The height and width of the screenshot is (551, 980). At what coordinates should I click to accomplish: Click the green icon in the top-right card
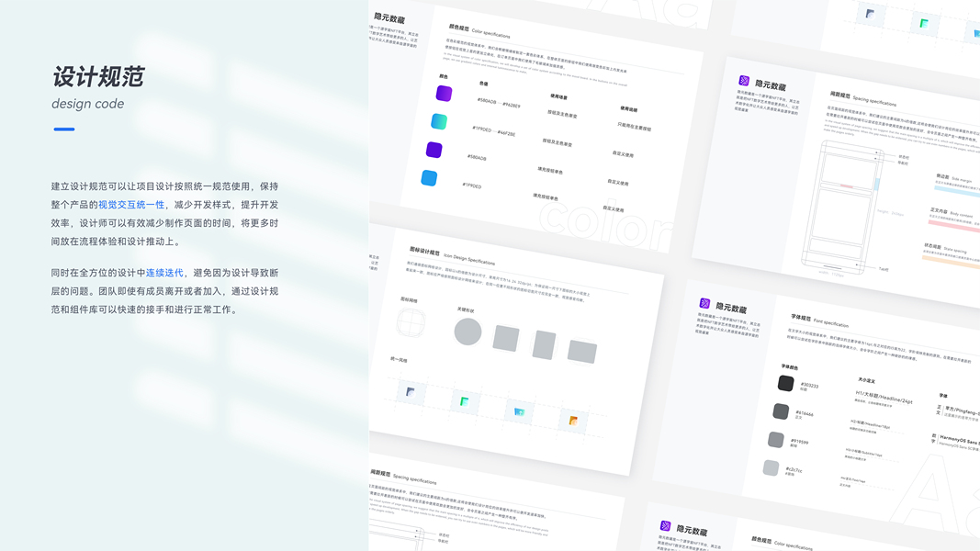point(924,24)
